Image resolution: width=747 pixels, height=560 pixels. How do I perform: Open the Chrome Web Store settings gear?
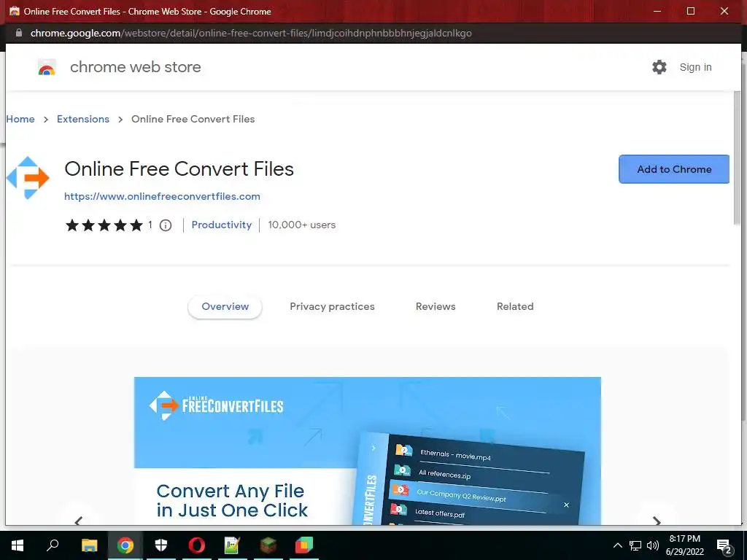tap(659, 67)
